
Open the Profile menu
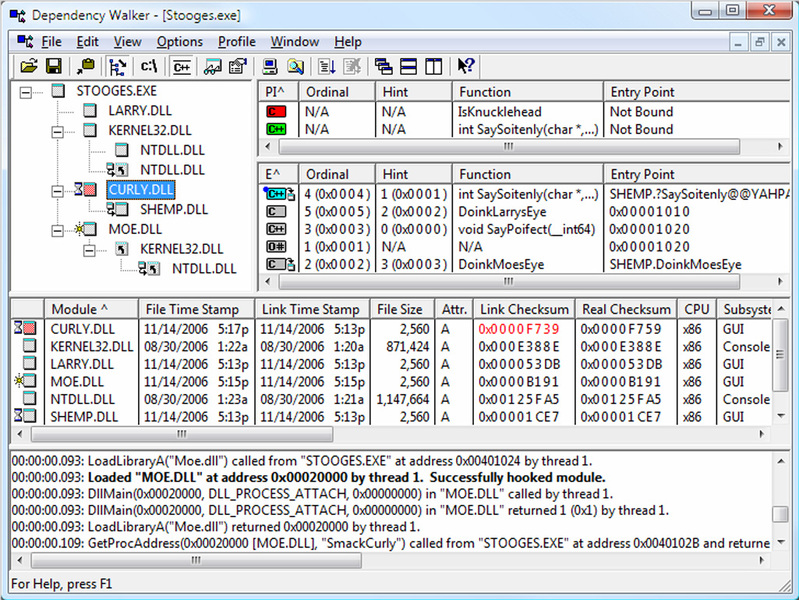coord(237,42)
